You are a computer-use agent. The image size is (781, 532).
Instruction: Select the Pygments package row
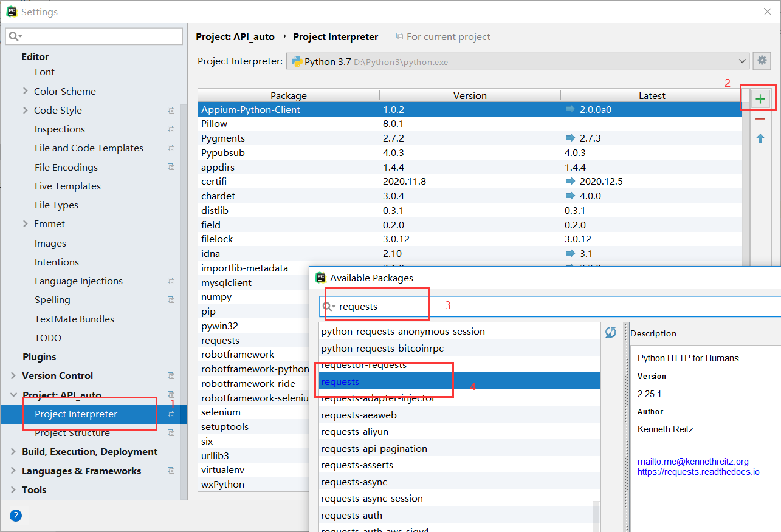[x=223, y=138]
